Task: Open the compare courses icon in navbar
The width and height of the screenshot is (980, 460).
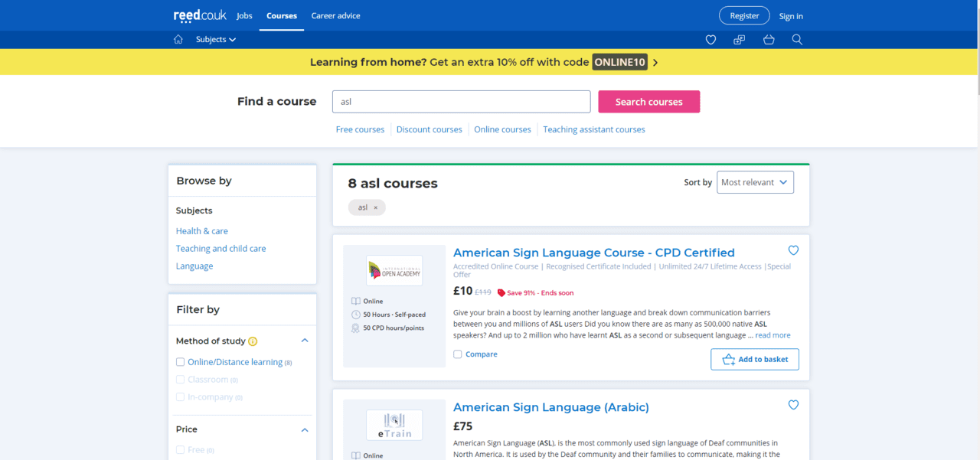Action: point(740,40)
